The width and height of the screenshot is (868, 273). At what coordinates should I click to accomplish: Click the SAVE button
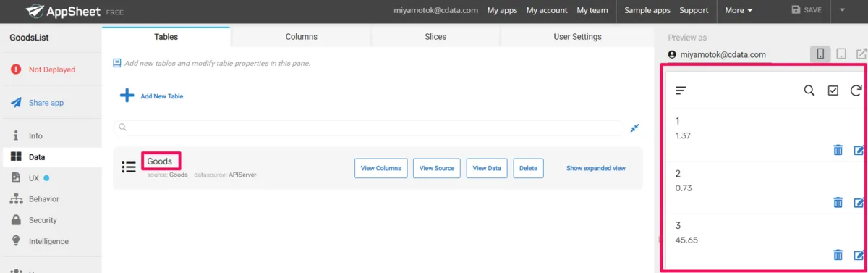coord(807,10)
